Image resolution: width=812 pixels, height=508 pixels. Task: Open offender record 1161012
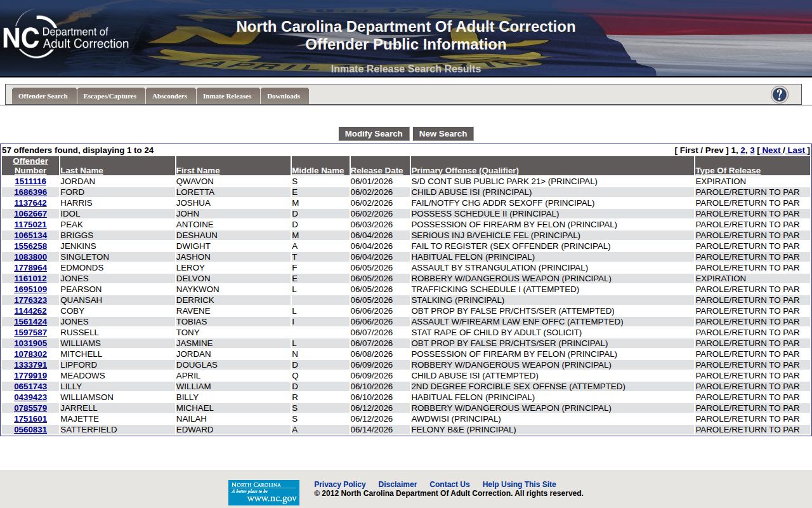[x=30, y=278]
